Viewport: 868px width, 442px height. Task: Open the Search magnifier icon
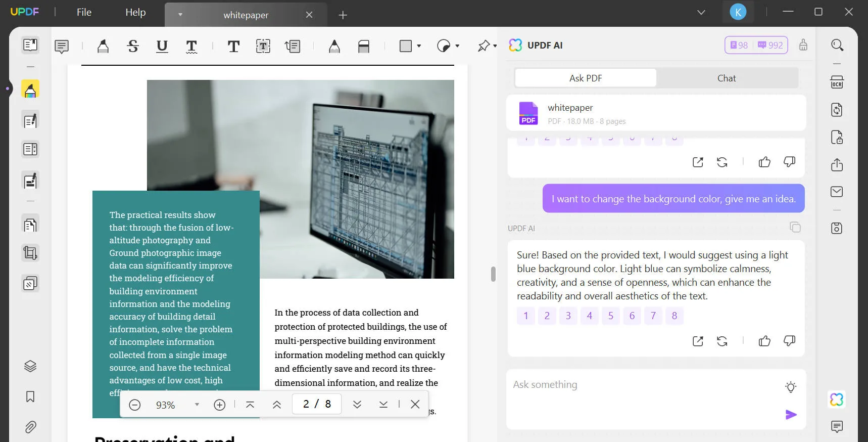(x=837, y=45)
